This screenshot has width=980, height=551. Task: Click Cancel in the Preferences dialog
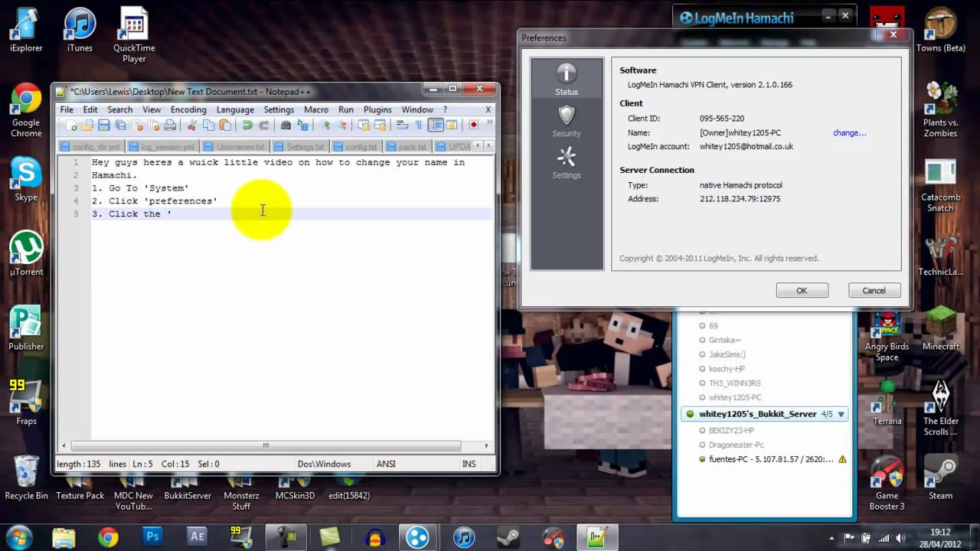coord(874,291)
